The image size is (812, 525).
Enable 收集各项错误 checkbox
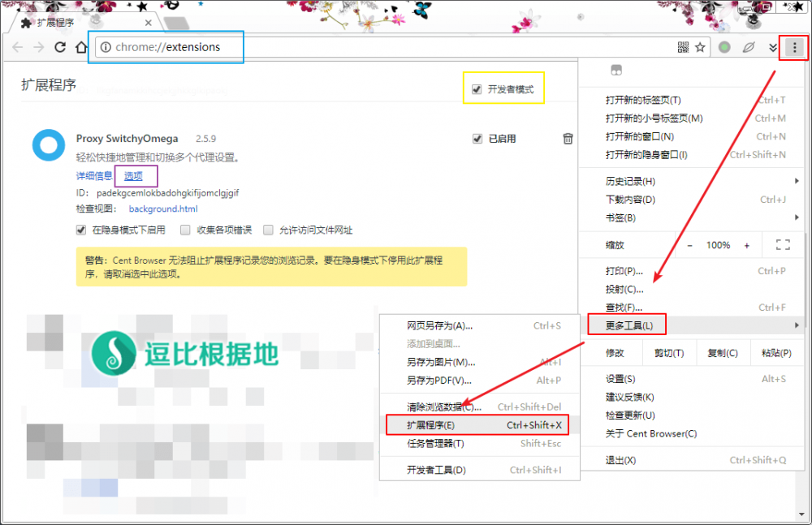click(186, 230)
